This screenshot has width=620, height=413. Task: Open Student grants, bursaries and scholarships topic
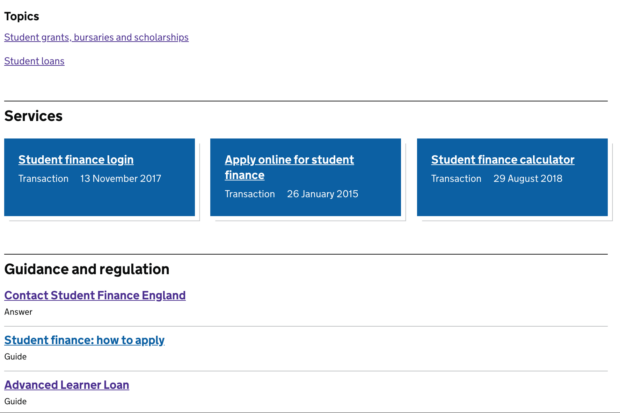click(x=96, y=37)
